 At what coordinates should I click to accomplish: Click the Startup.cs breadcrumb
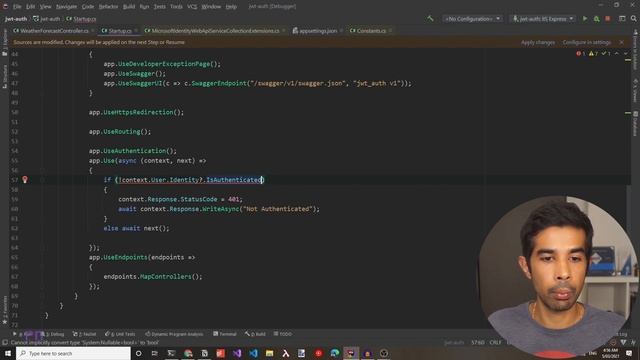click(81, 19)
